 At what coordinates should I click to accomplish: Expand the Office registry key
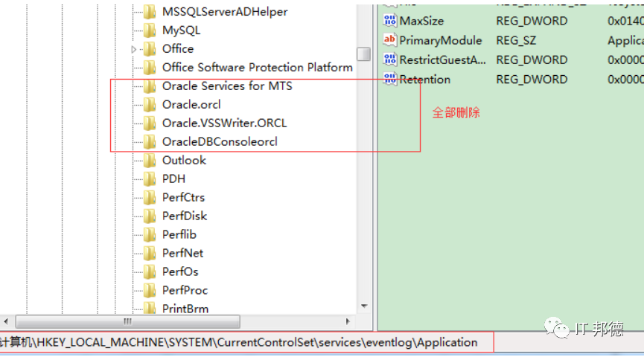pyautogui.click(x=135, y=49)
